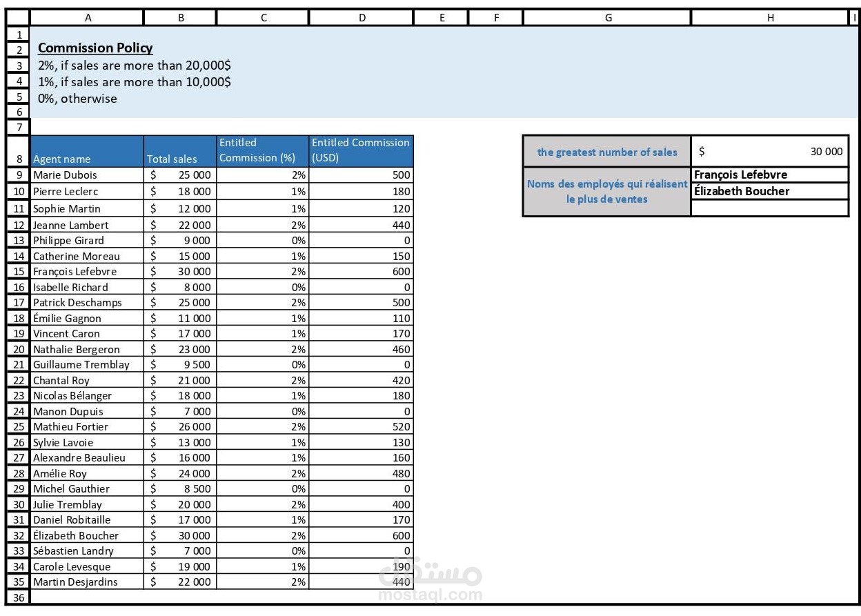Select the Mathieu Fortier cell
The width and height of the screenshot is (861, 616).
[x=88, y=426]
